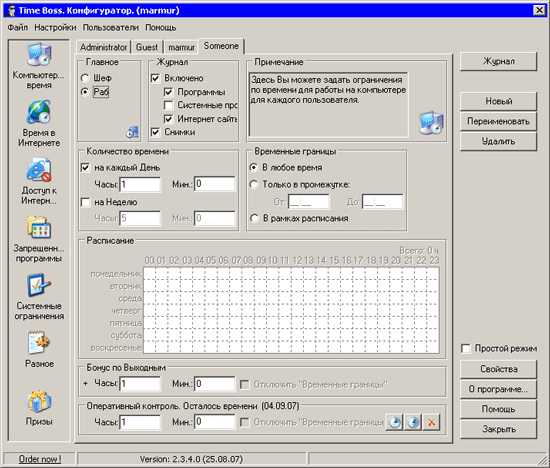Select Только в промежутке radio option

254,184
